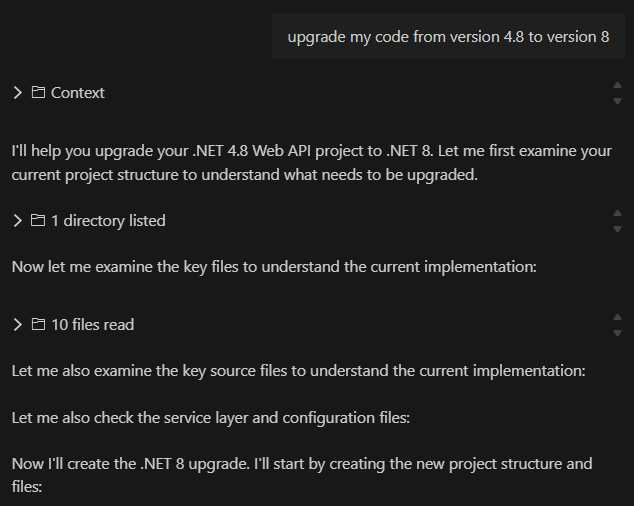
Task: Click the down arrow on the Context row
Action: (x=617, y=101)
